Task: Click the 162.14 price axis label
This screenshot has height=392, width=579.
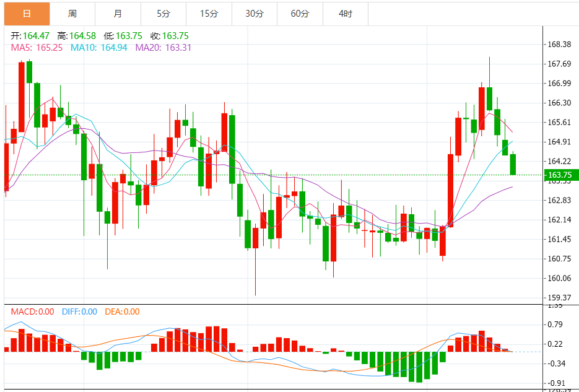Action: click(x=559, y=220)
